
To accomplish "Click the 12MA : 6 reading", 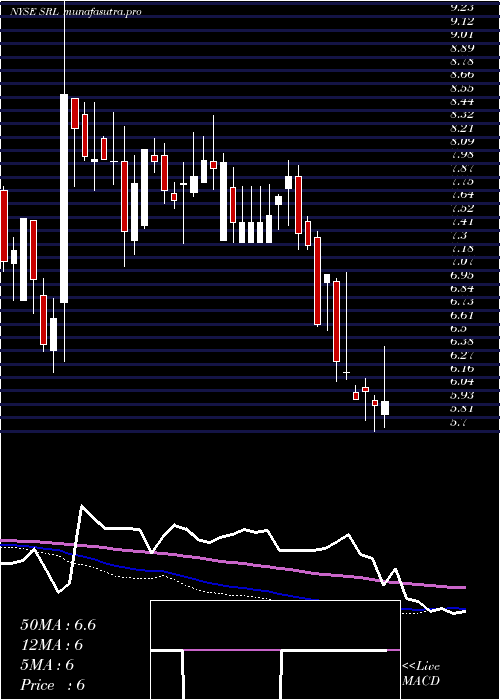I will [52, 645].
